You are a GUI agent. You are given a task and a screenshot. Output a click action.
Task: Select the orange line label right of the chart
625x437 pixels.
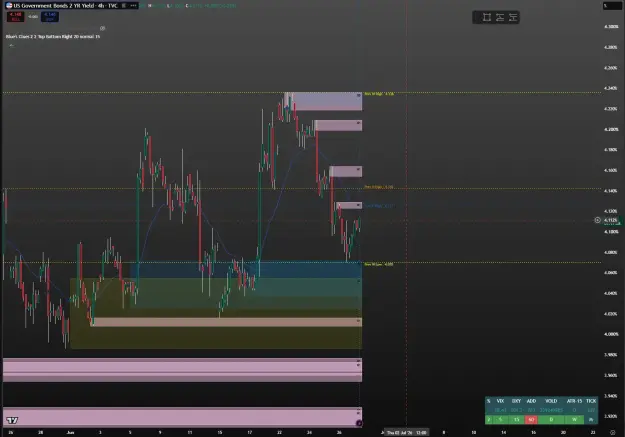379,187
